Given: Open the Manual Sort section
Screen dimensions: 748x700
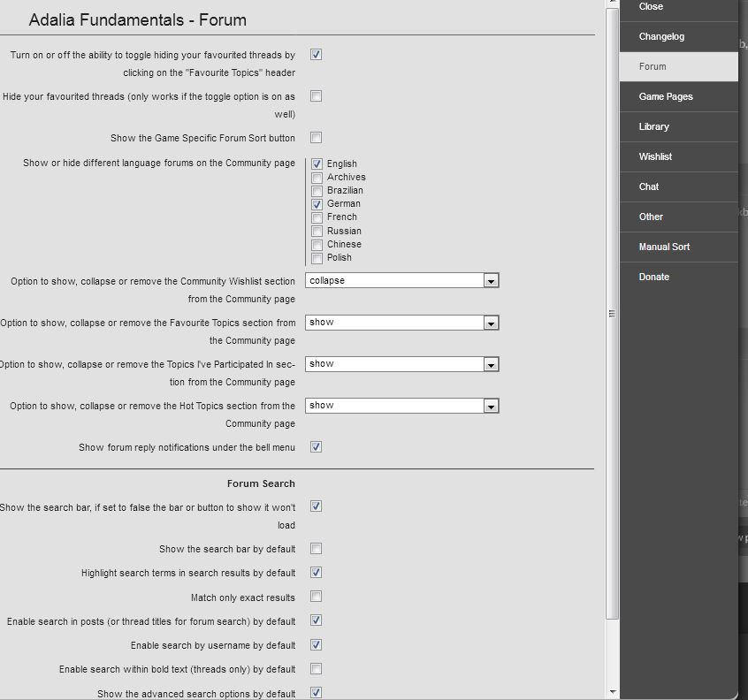Looking at the screenshot, I should click(x=678, y=247).
